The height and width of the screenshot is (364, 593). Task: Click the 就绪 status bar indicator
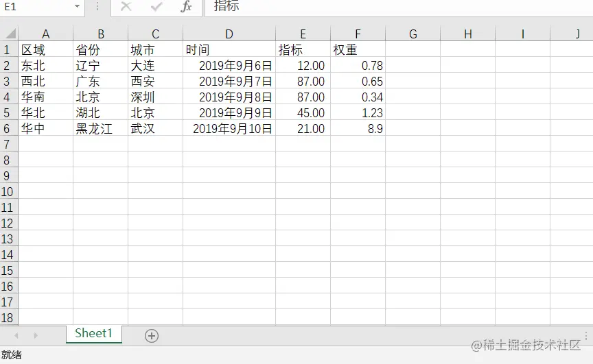coord(12,355)
